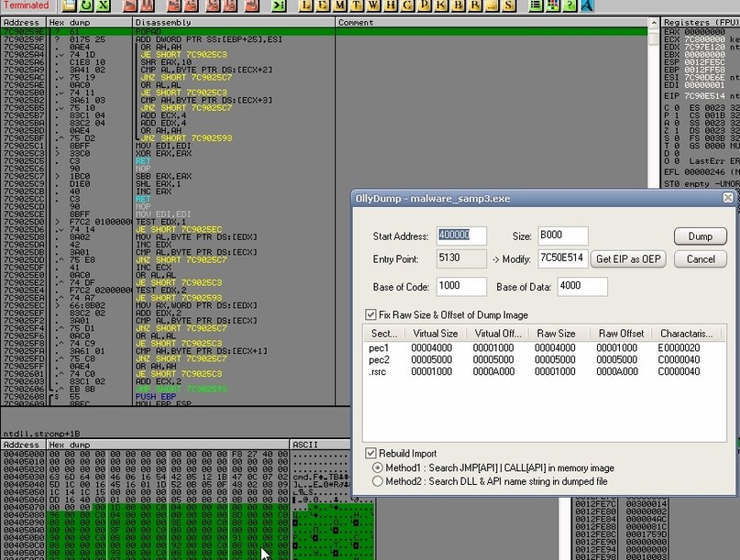Show Breakpoints window via the B button
The image size is (740, 560).
(458, 6)
